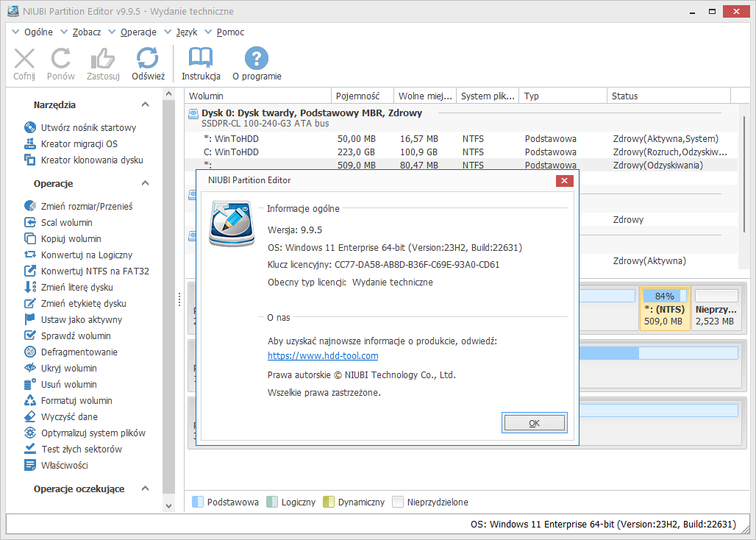Launch Kreator migracji OS
This screenshot has width=756, height=540.
[71, 143]
